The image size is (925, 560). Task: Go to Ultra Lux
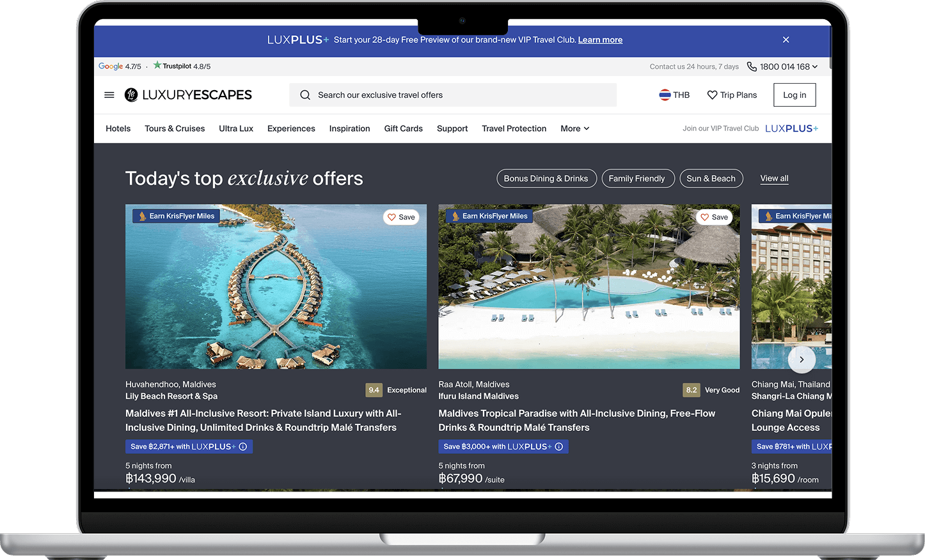(236, 128)
